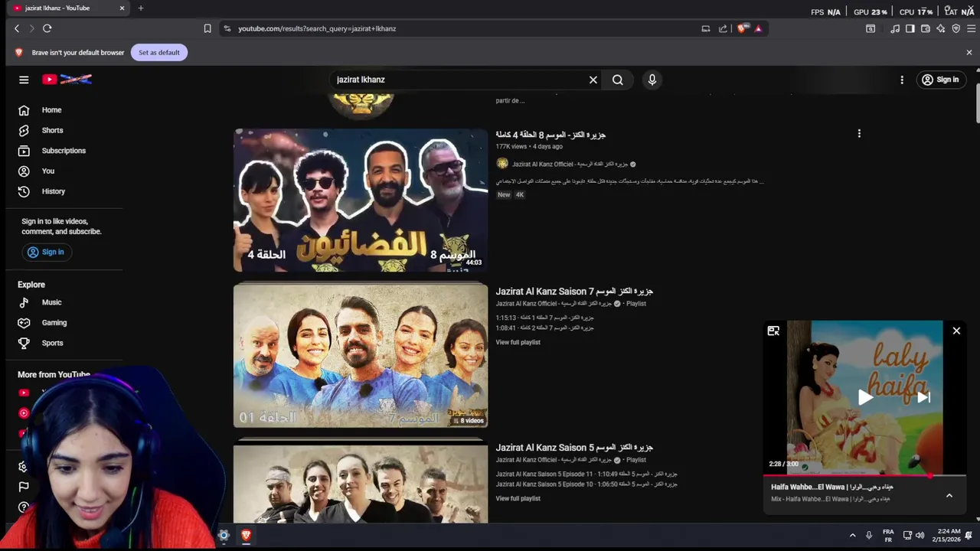Open the Saison 5 Episode 11 row
This screenshot has width=980, height=551.
tap(586, 474)
